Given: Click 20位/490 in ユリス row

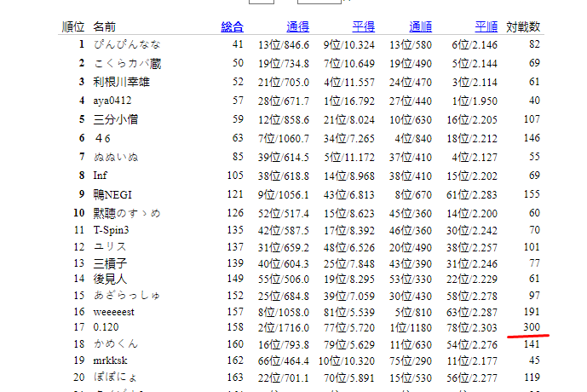Looking at the screenshot, I should click(411, 247).
